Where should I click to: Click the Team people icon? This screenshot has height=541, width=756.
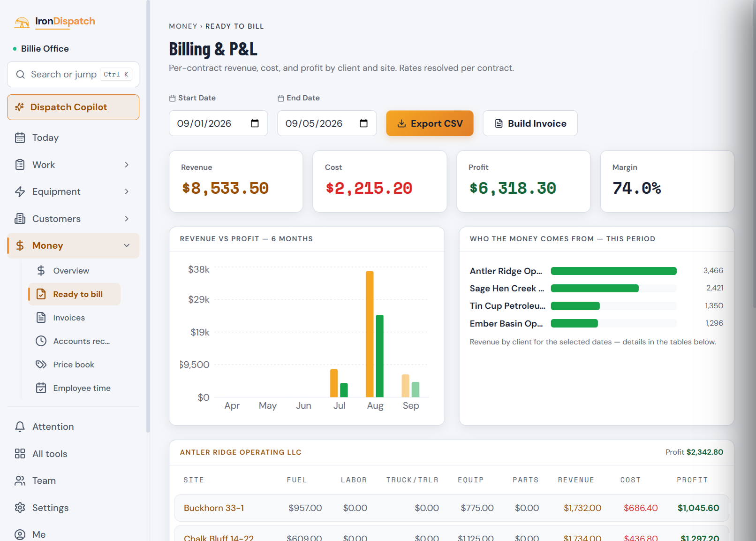click(20, 480)
